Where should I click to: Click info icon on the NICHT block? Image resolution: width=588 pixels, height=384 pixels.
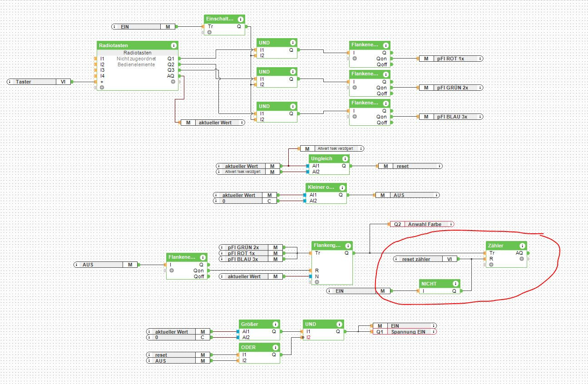pos(455,284)
